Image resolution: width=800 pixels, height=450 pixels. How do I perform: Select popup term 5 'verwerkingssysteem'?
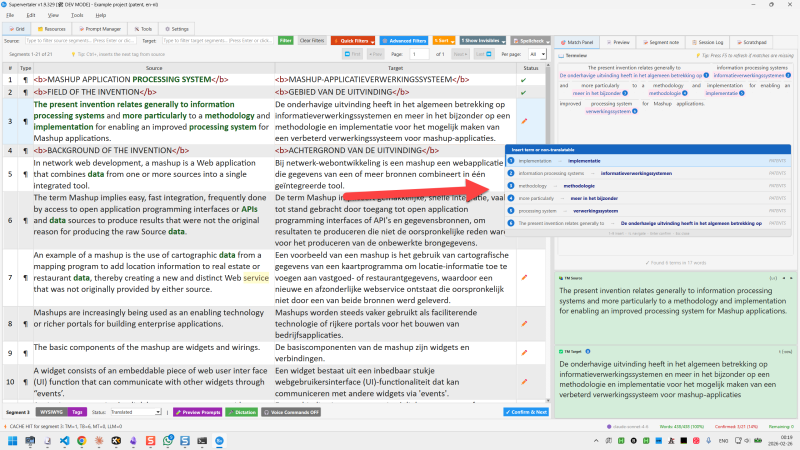point(648,211)
